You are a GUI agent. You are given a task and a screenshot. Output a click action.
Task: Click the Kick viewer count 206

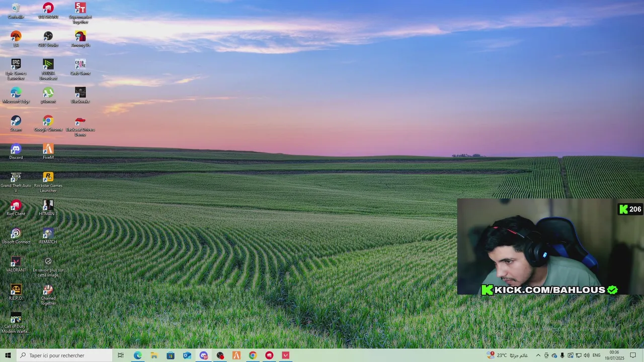click(630, 209)
